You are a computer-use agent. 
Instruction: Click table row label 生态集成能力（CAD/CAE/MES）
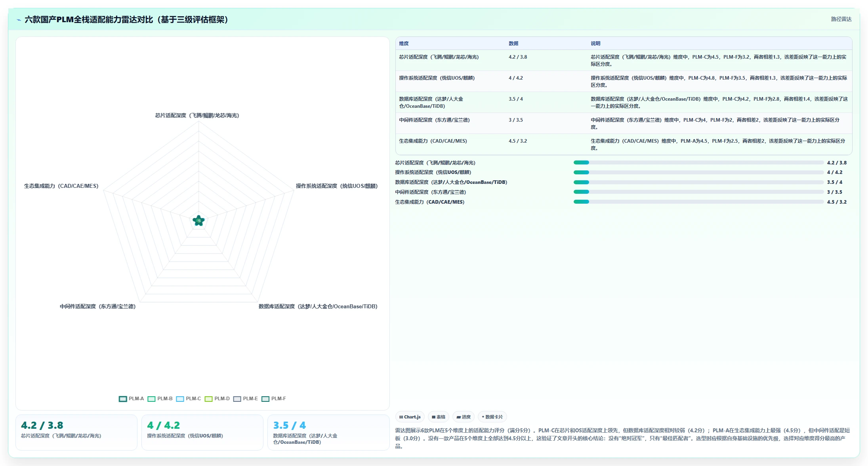[x=433, y=141]
